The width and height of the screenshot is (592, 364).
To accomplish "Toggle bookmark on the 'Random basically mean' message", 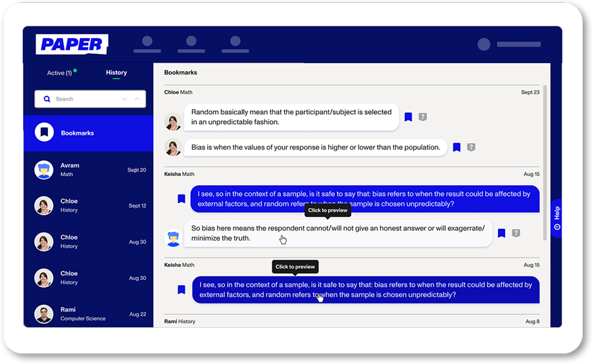I will 408,117.
